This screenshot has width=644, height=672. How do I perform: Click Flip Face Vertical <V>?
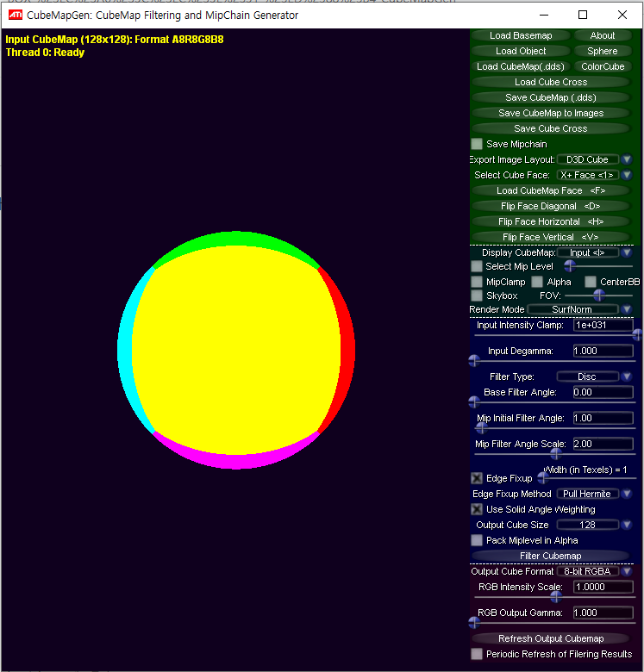(x=551, y=237)
